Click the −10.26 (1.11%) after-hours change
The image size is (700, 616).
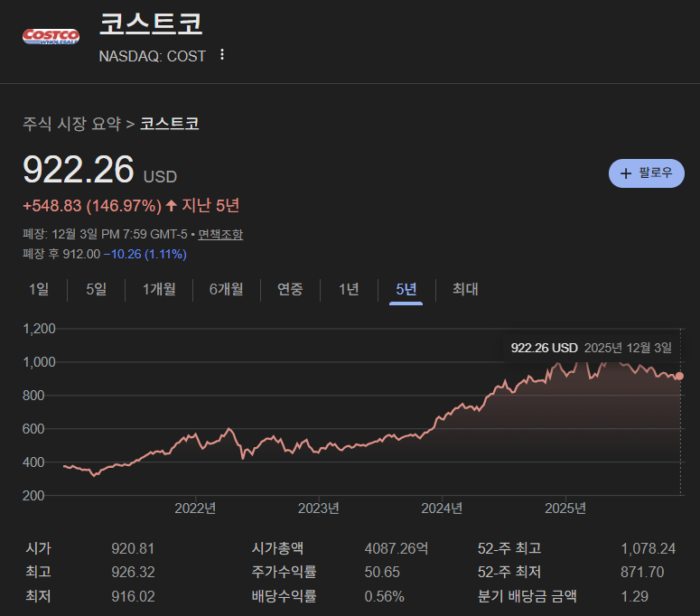click(x=145, y=254)
